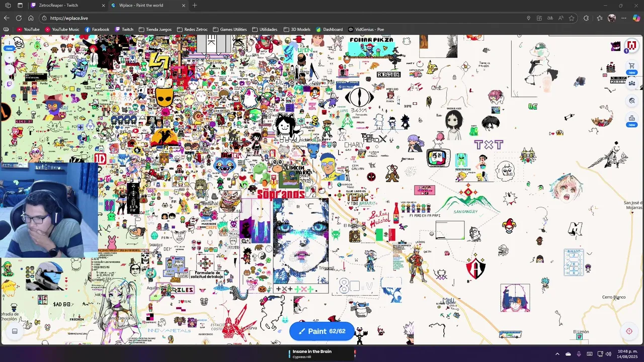The width and height of the screenshot is (644, 362).
Task: Open a new browser tab
Action: point(195,6)
